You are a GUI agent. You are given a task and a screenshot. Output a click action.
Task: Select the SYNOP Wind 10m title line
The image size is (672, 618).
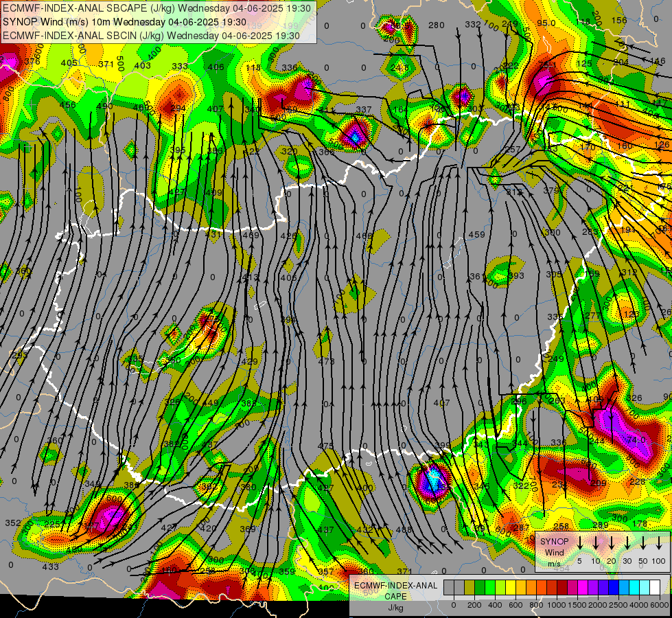pyautogui.click(x=125, y=22)
